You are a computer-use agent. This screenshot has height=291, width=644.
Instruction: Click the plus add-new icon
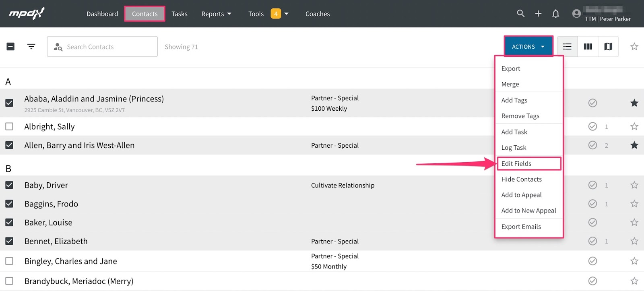pos(538,14)
